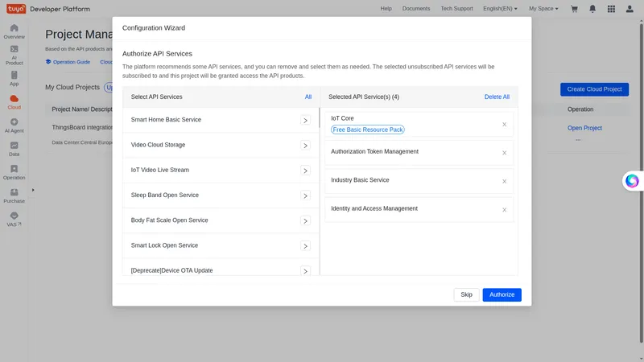Expand the sidebar with the small arrow
Viewport: 644px width, 362px height.
[33, 190]
